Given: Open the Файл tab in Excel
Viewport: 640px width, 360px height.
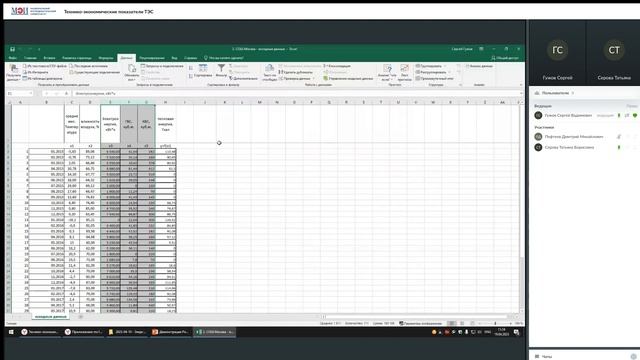Looking at the screenshot, I should click(x=12, y=58).
